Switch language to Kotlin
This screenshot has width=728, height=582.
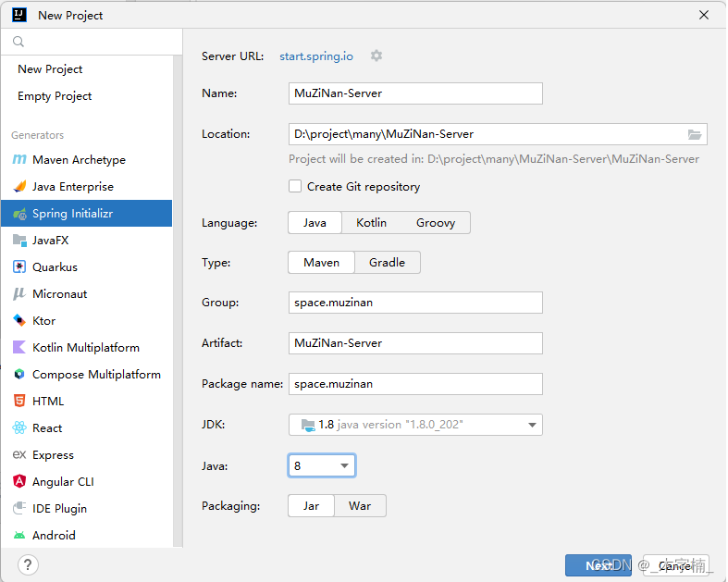[x=371, y=223]
